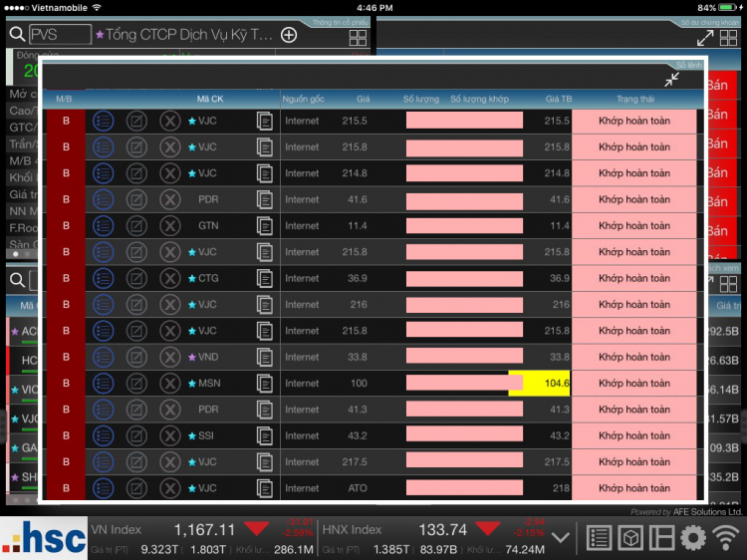Image resolution: width=747 pixels, height=560 pixels.
Task: Collapse the order book popup with shrink icon
Action: coord(671,80)
